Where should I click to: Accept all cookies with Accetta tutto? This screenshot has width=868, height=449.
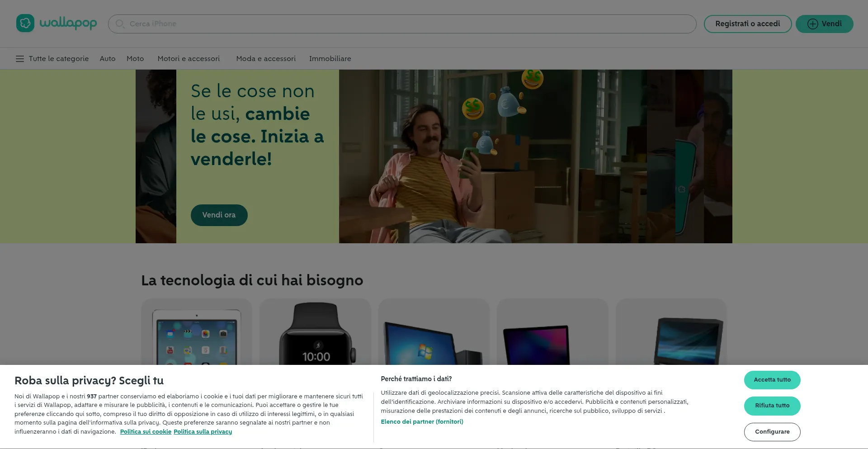pyautogui.click(x=772, y=380)
